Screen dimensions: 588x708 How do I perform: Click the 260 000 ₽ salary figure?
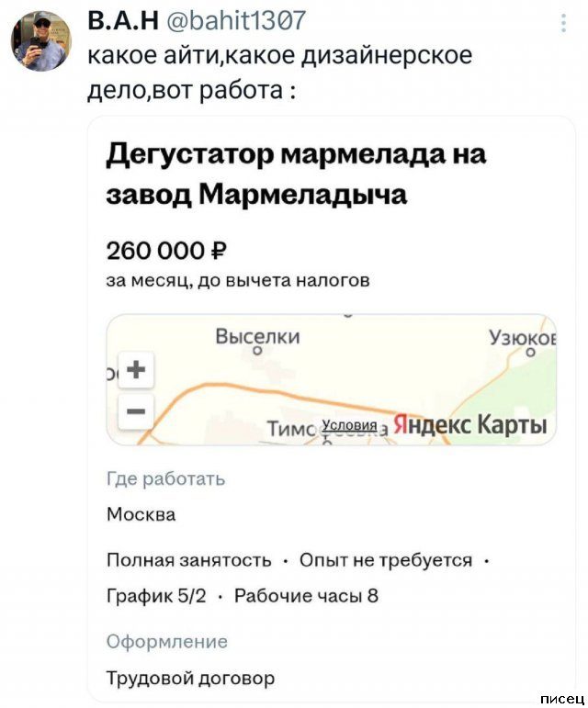click(166, 250)
